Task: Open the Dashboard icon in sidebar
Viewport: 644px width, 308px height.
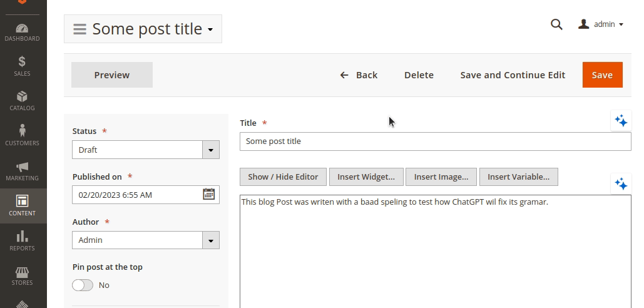Action: 23,29
